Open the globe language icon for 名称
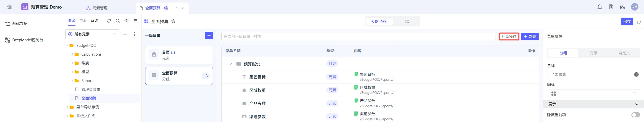The image size is (644, 122). [636, 74]
